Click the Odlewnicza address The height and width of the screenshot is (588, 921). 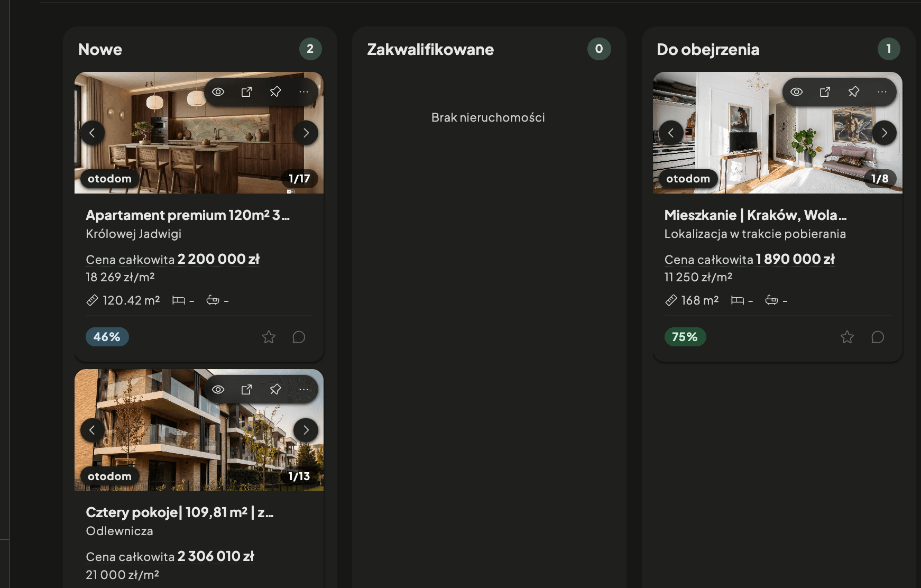coord(119,531)
